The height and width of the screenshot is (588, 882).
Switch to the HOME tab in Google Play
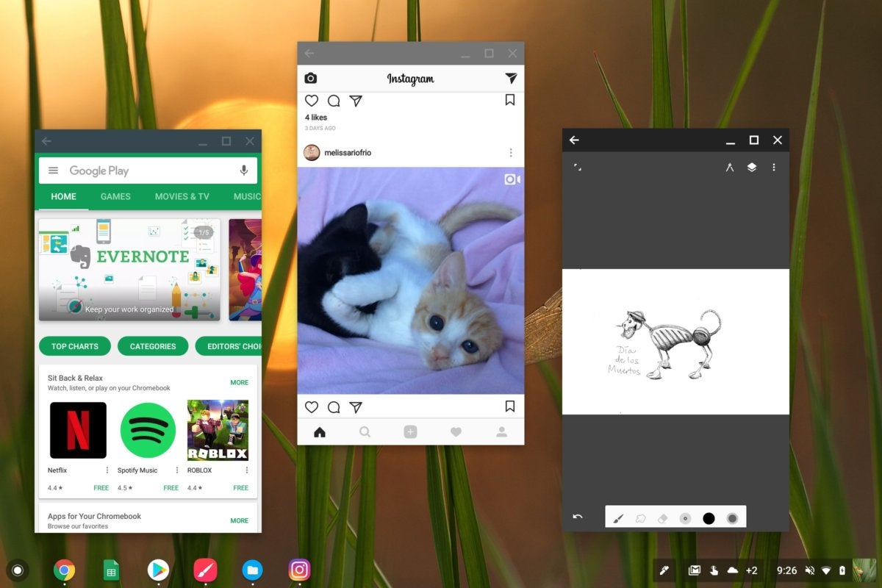click(63, 196)
